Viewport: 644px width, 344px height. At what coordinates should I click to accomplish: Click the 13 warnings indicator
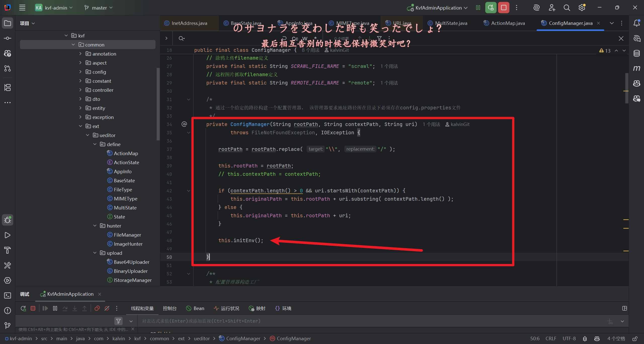click(x=605, y=51)
